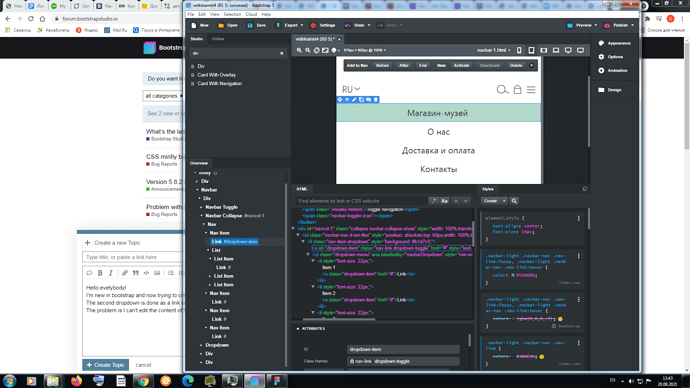Click the cancel link in the forum composer
This screenshot has width=690, height=388.
[x=143, y=365]
